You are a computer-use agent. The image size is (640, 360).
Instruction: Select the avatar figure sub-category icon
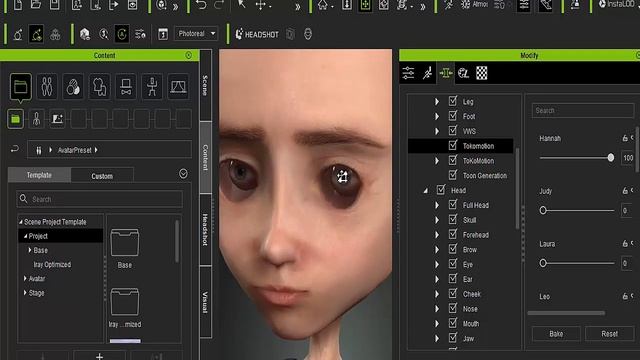point(36,119)
